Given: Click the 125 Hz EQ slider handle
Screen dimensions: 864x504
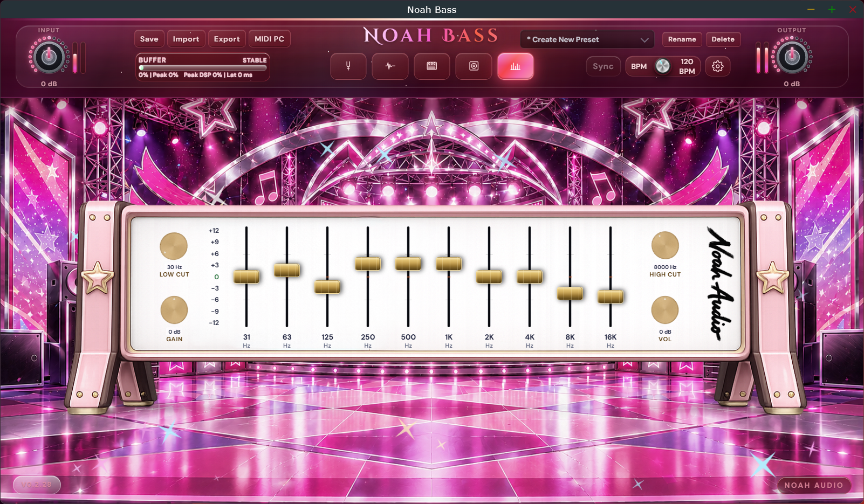Looking at the screenshot, I should pyautogui.click(x=327, y=287).
